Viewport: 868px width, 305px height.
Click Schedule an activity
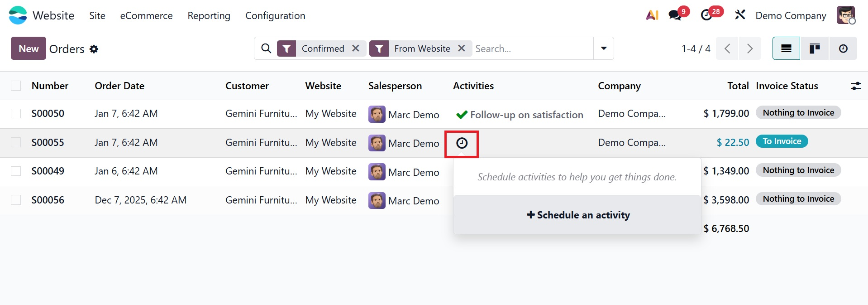click(578, 215)
